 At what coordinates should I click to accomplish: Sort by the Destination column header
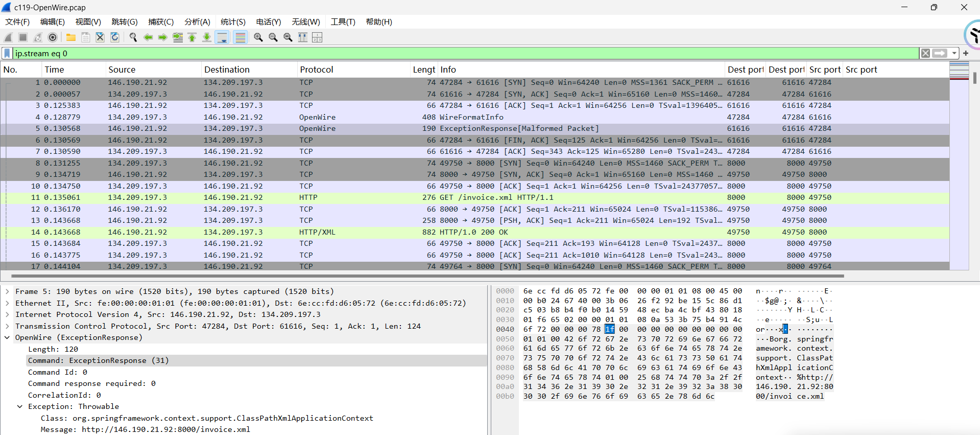coord(249,70)
